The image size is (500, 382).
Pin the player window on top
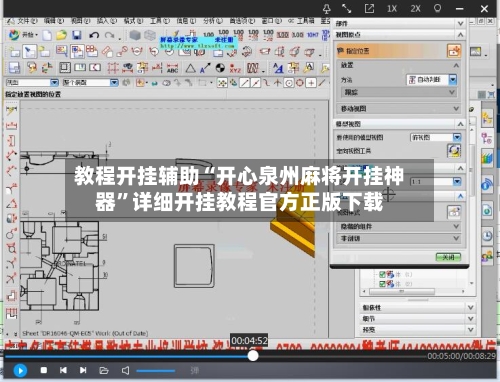click(327, 9)
